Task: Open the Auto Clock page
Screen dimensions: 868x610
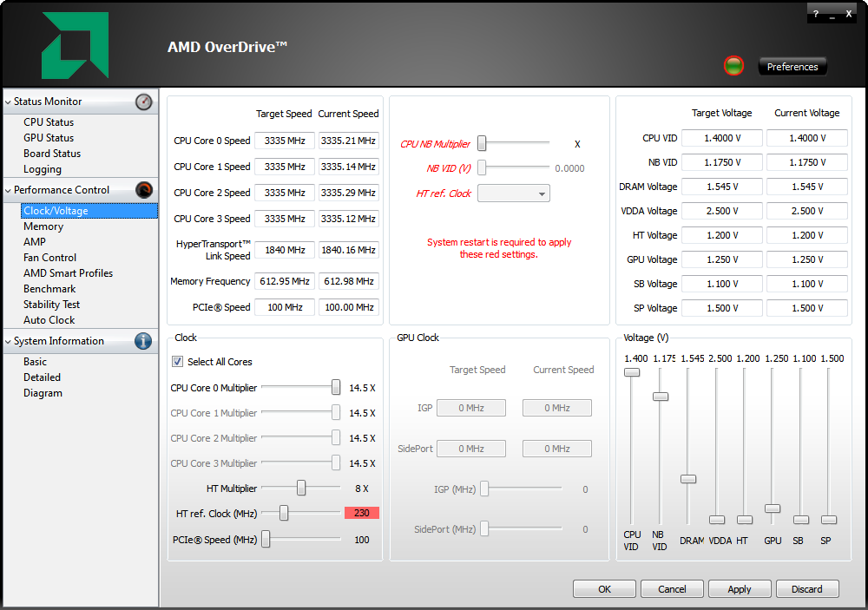Action: [49, 320]
